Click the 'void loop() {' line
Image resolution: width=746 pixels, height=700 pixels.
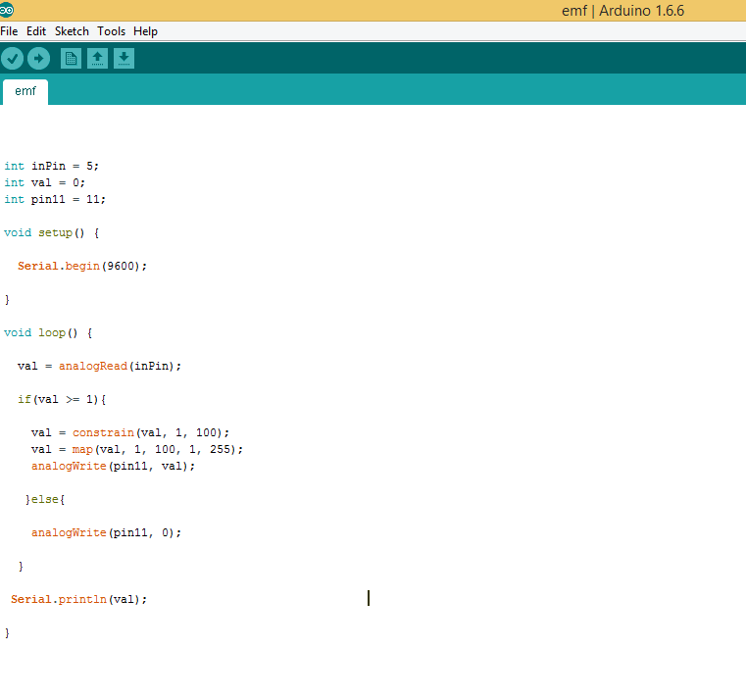pos(48,332)
